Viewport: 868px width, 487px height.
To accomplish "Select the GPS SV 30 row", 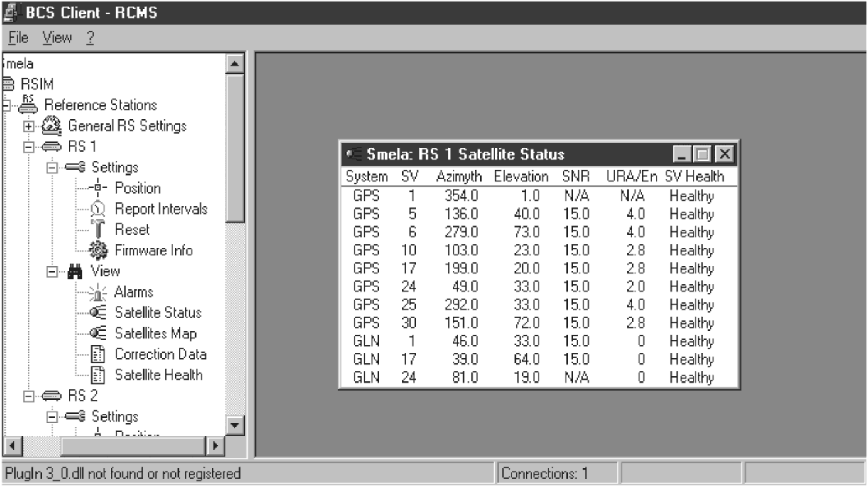I will [538, 324].
